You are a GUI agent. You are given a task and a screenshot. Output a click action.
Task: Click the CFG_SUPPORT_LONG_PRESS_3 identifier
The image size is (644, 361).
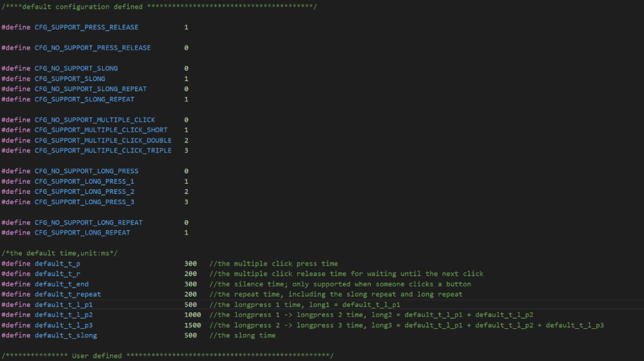(84, 202)
